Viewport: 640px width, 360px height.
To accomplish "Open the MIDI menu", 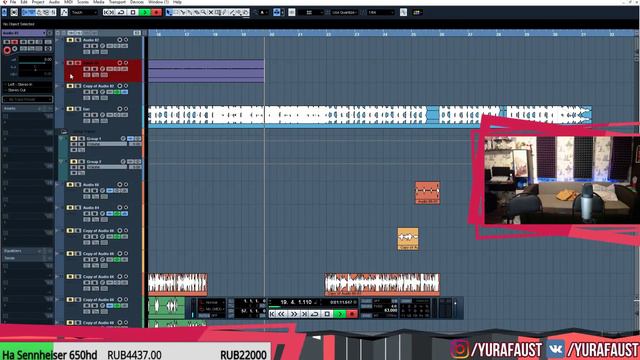I will (x=68, y=2).
